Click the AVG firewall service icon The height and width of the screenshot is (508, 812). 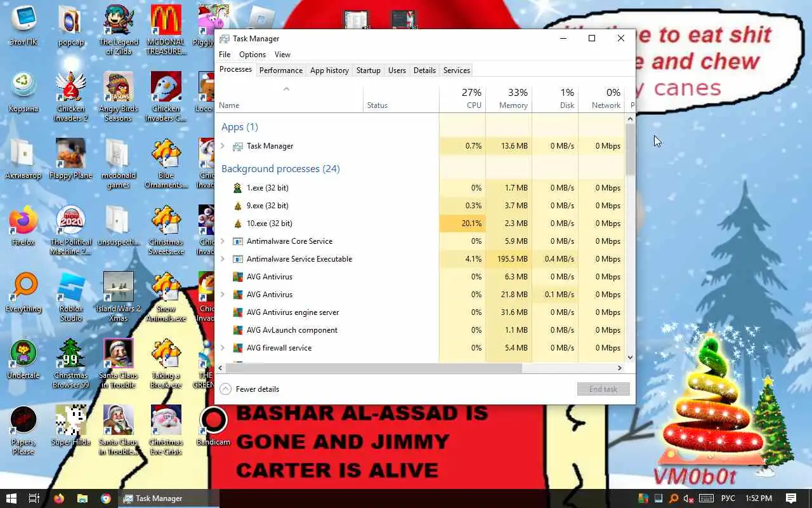(238, 348)
